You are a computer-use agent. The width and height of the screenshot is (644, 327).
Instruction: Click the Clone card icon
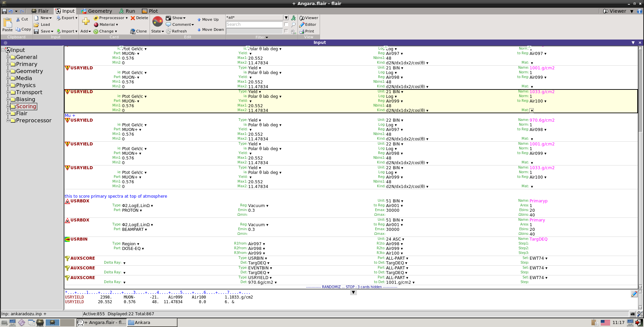(x=133, y=31)
